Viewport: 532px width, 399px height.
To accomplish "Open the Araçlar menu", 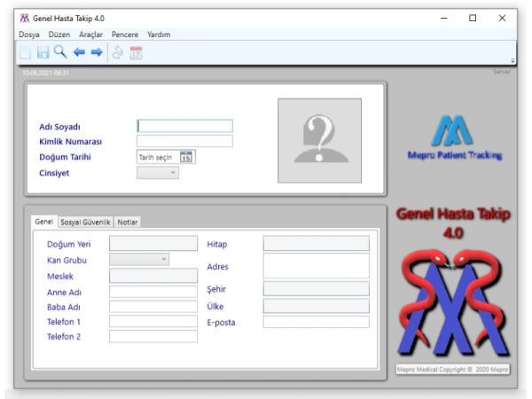I will point(90,35).
